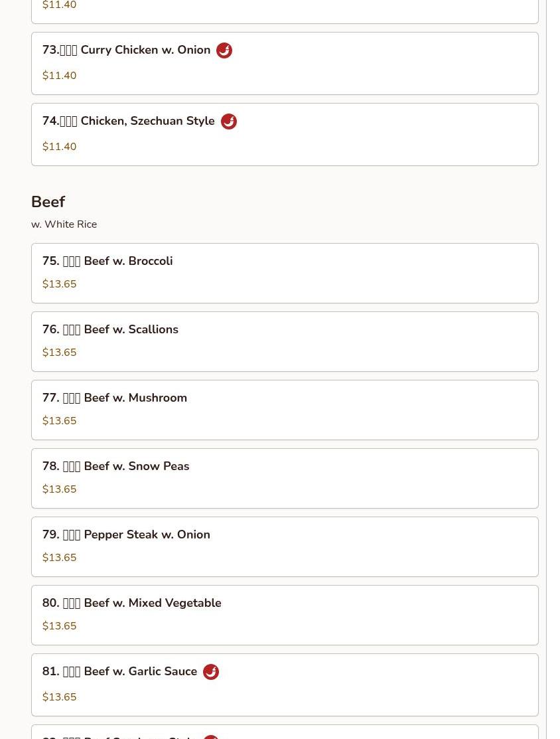This screenshot has width=560, height=739.
Task: Click the "w. White Rice" subtitle text
Action: 64,224
